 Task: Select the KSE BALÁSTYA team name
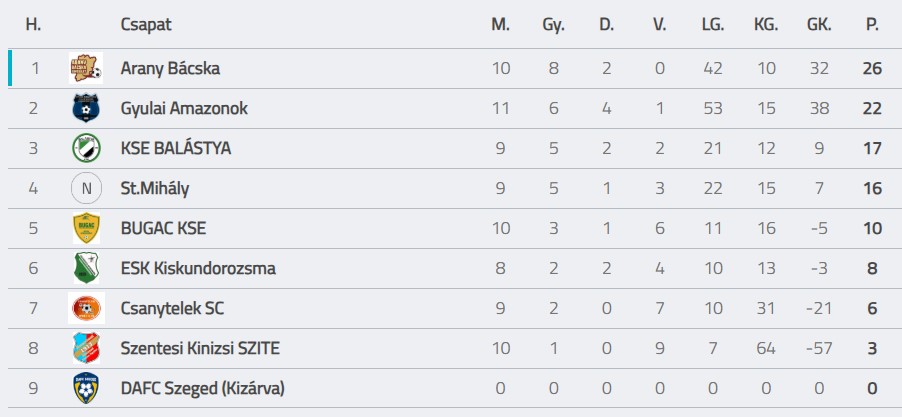175,149
